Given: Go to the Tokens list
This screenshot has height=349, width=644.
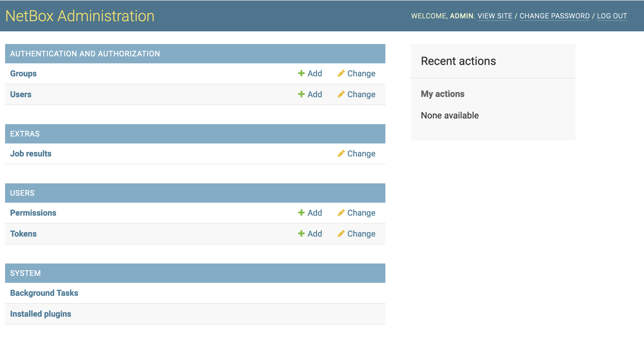Looking at the screenshot, I should [23, 234].
